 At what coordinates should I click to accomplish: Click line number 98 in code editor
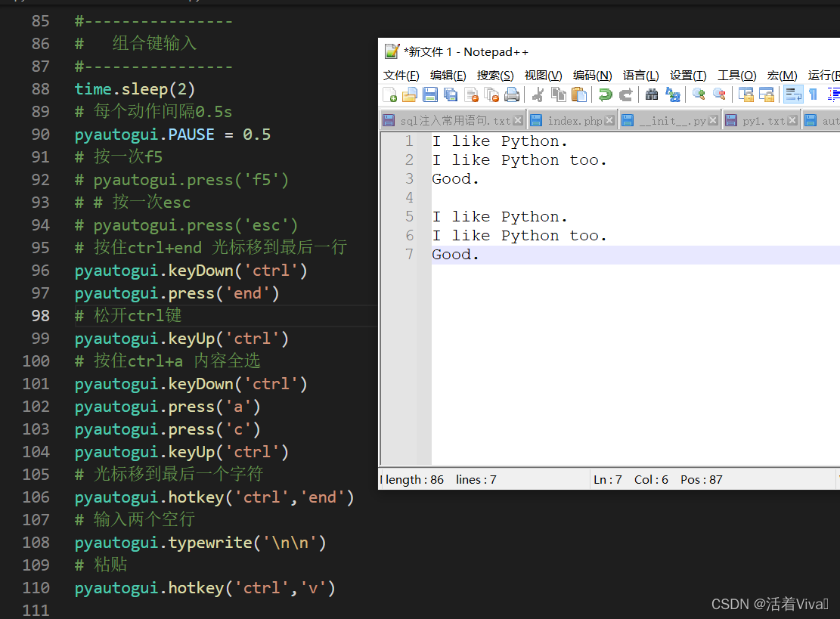41,316
